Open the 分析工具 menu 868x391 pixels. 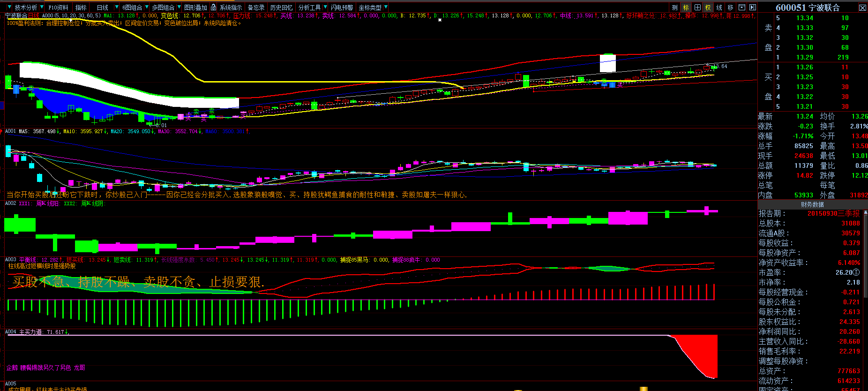309,7
